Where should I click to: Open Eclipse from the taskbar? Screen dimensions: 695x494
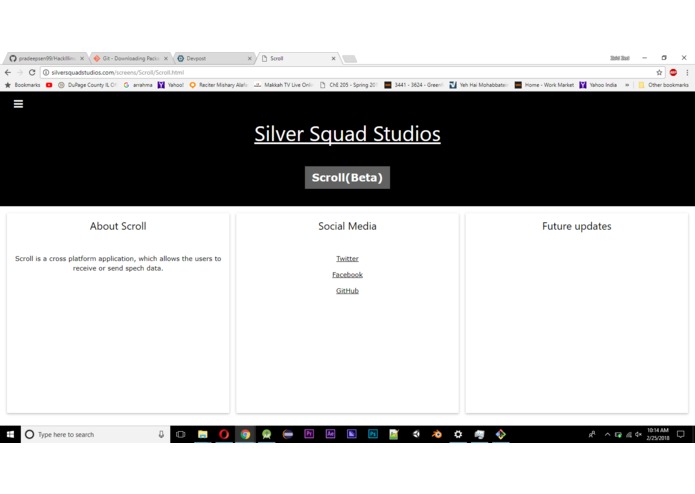288,435
